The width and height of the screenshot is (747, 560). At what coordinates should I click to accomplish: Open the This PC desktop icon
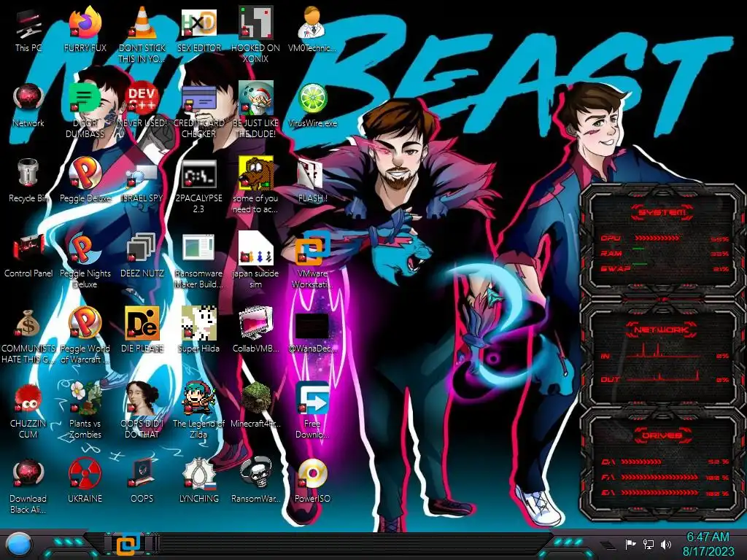(28, 25)
